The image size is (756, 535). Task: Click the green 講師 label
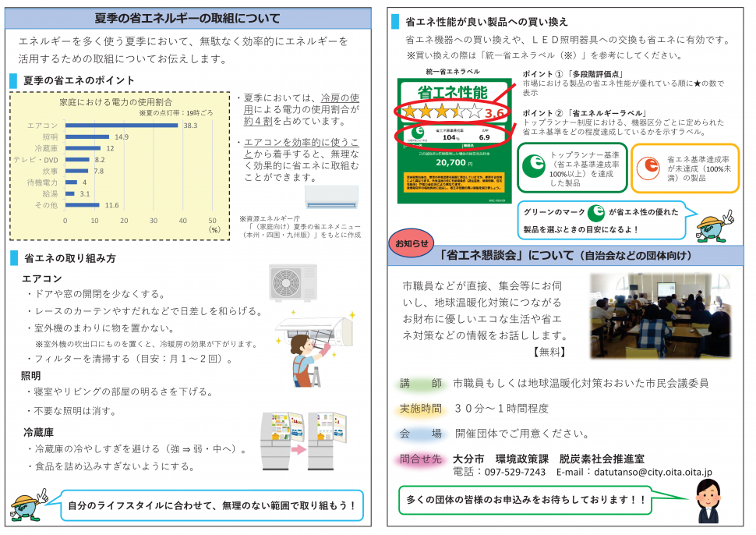pos(421,384)
